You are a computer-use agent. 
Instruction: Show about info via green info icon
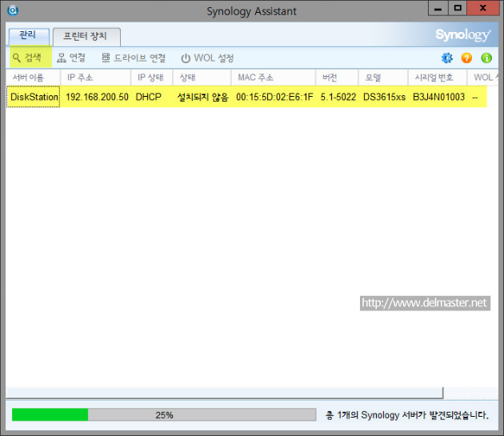(486, 58)
